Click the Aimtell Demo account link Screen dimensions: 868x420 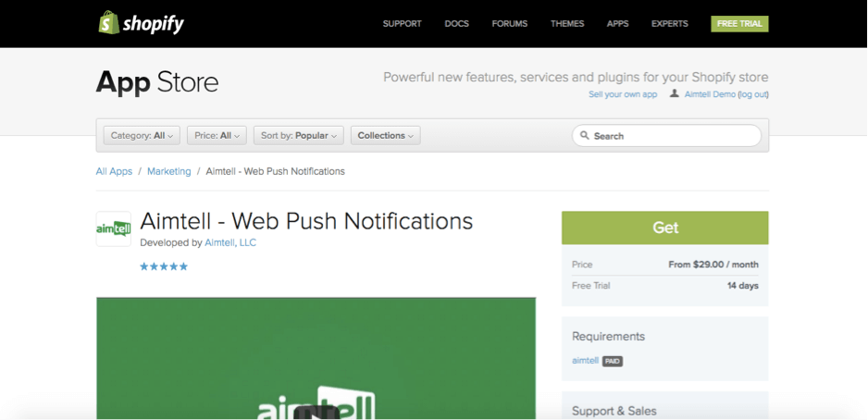pyautogui.click(x=711, y=94)
